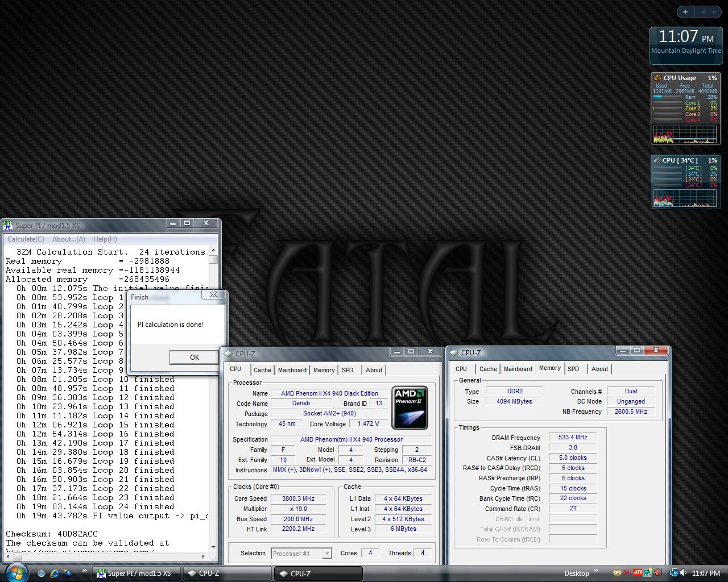
Task: Open the network connection tray icon
Action: click(673, 573)
